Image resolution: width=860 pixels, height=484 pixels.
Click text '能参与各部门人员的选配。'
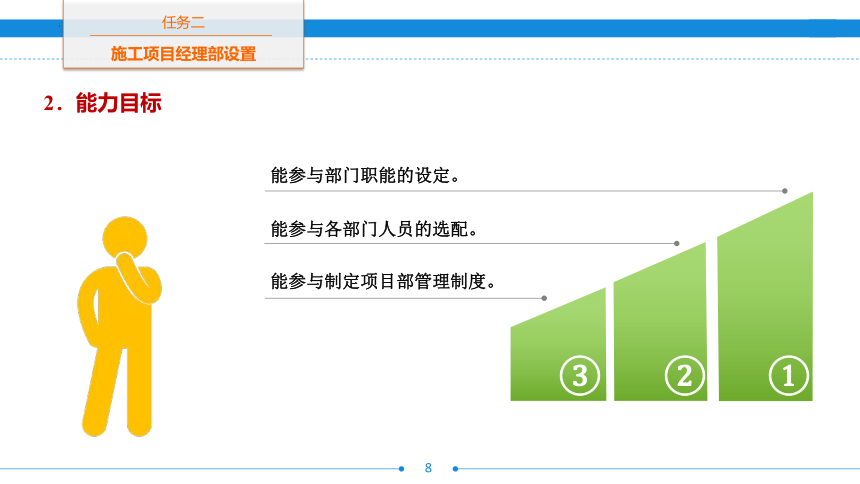pyautogui.click(x=374, y=229)
